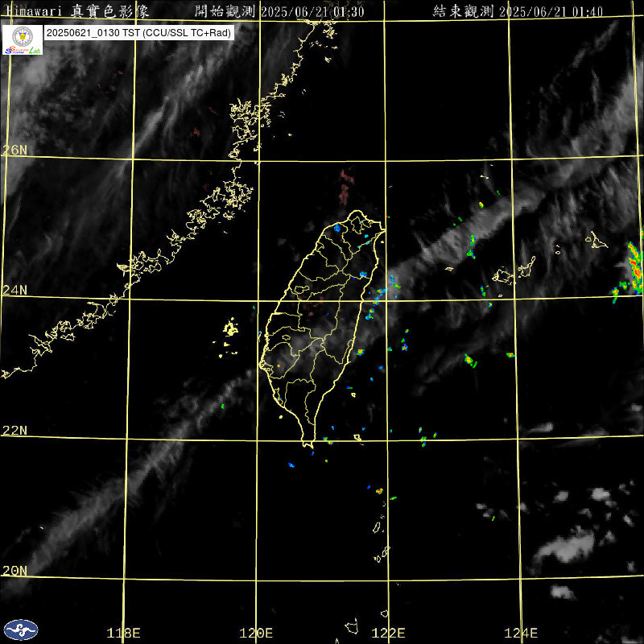Screen dimensions: 644x644
Task: Click the Himawari true-color image title
Action: coord(77,11)
